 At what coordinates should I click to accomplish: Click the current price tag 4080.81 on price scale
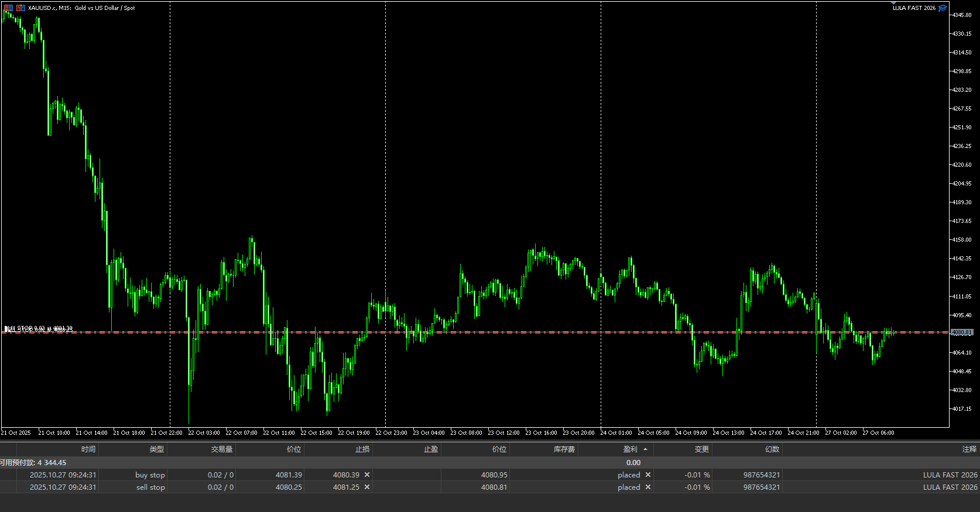coord(962,332)
